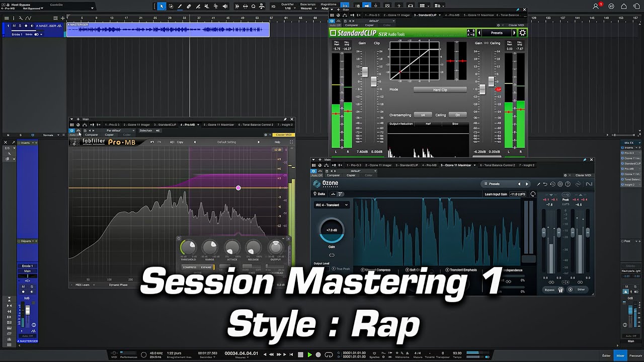644x362 pixels.
Task: Click Ozone previous preset arrow
Action: click(x=519, y=184)
